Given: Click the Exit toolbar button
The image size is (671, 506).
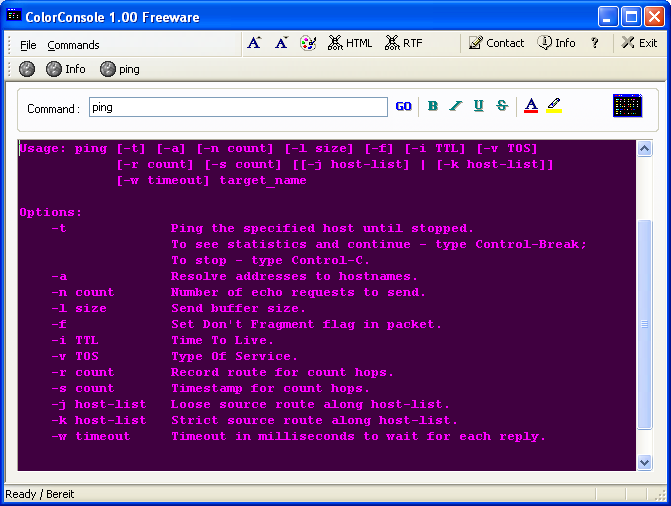Looking at the screenshot, I should click(639, 43).
